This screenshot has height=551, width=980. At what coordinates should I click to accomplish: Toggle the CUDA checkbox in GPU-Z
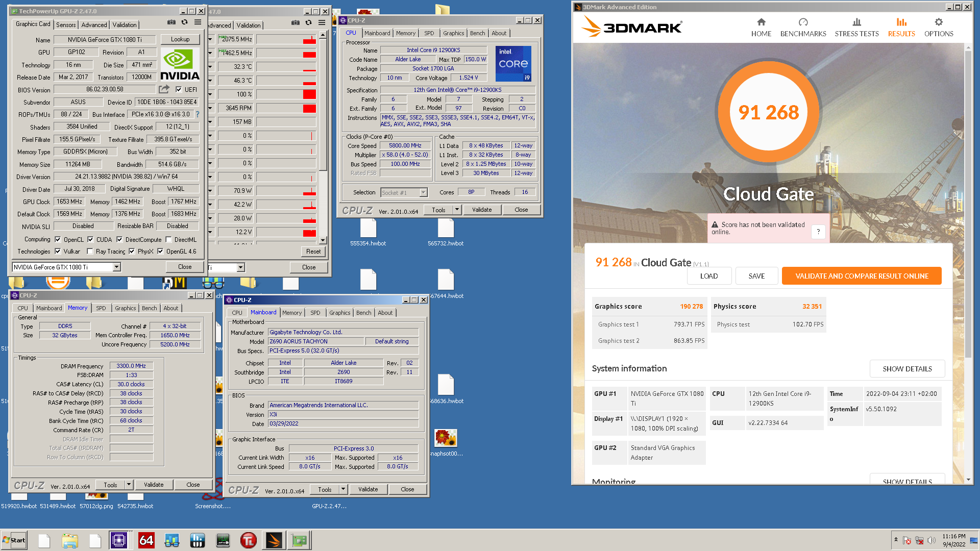(90, 239)
